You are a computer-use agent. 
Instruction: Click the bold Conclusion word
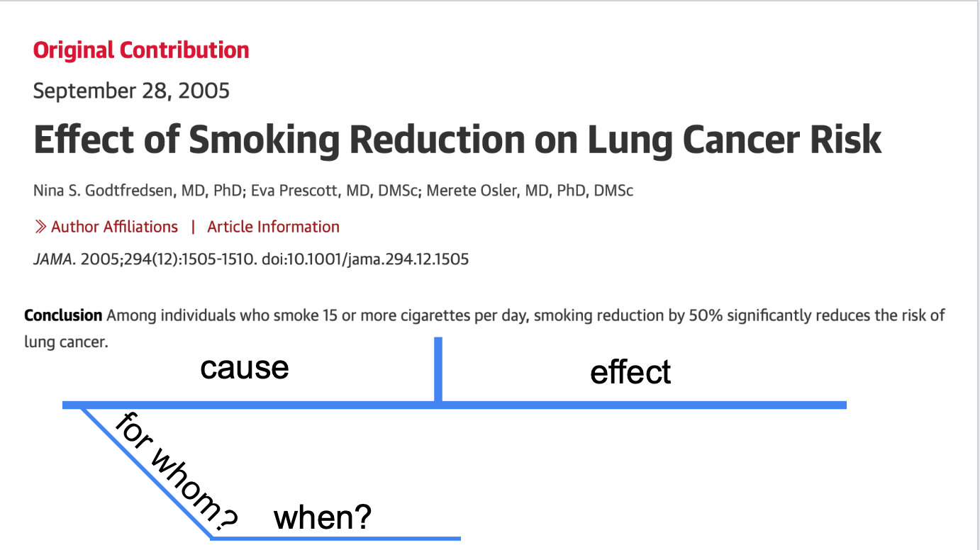[63, 315]
